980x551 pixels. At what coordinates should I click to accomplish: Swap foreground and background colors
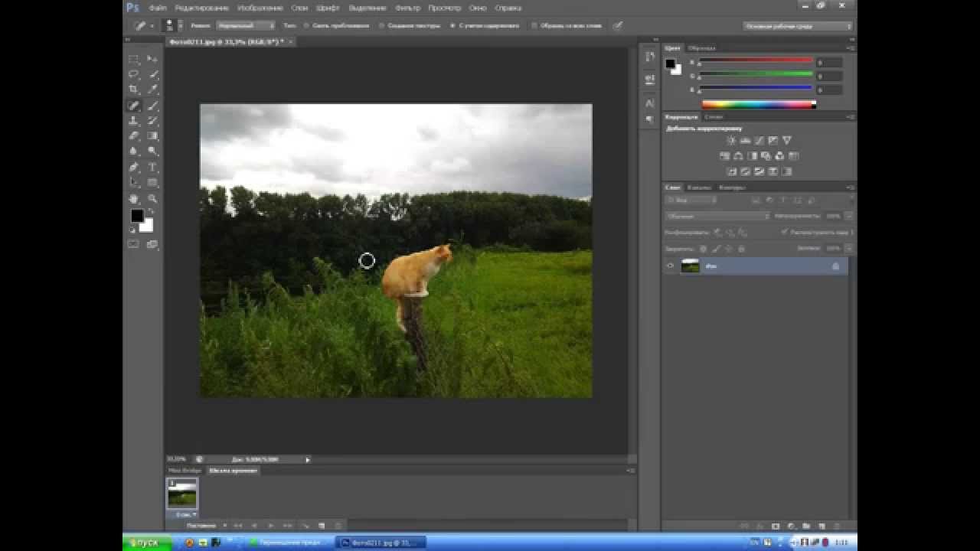point(151,212)
